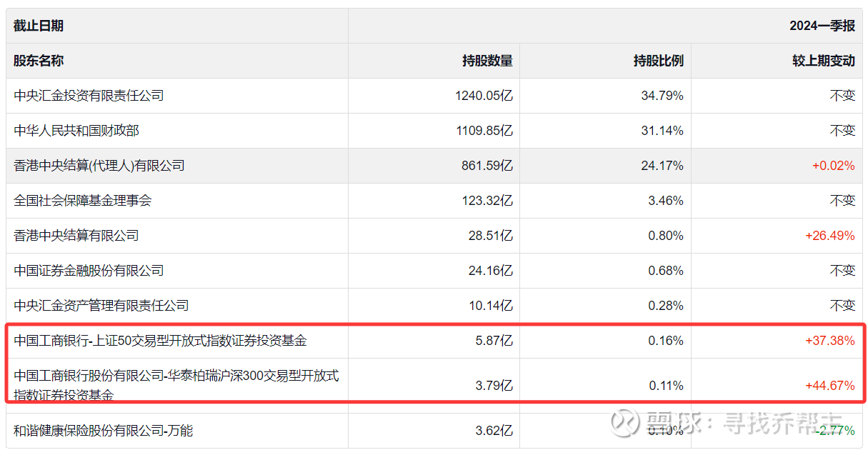Click the 861.59亿 holding value

487,166
